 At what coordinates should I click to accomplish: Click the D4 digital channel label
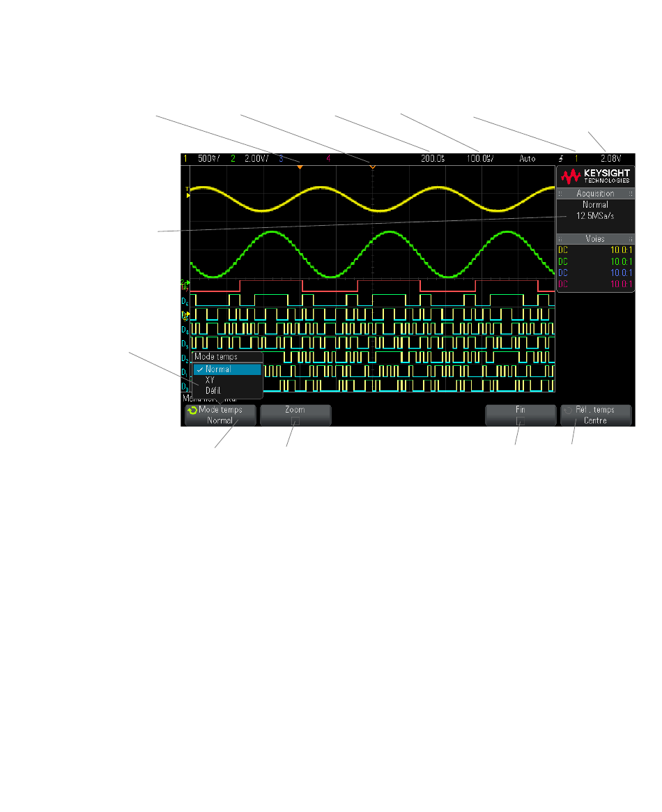[x=185, y=330]
